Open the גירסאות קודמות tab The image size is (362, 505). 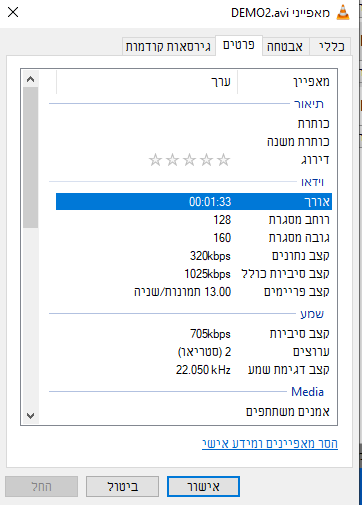pyautogui.click(x=168, y=46)
